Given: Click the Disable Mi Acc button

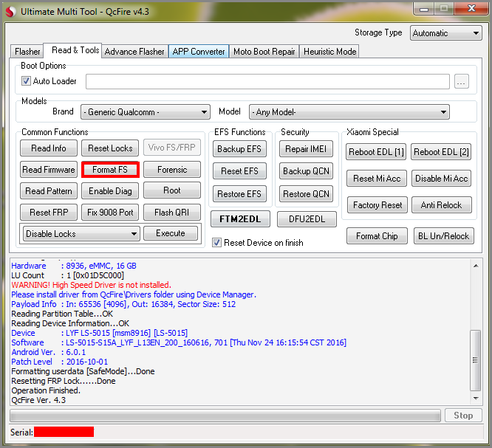Looking at the screenshot, I should point(442,179).
